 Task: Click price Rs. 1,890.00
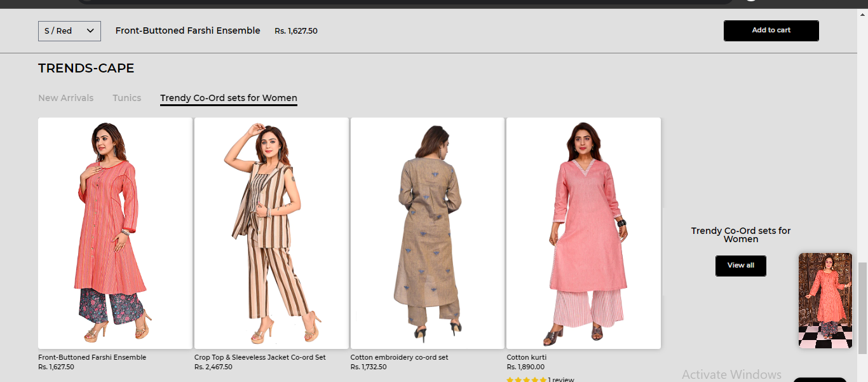(526, 367)
